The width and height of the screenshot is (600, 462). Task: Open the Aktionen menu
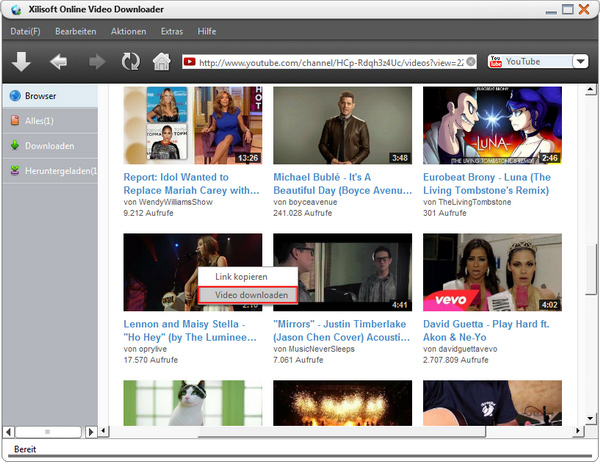[x=129, y=31]
